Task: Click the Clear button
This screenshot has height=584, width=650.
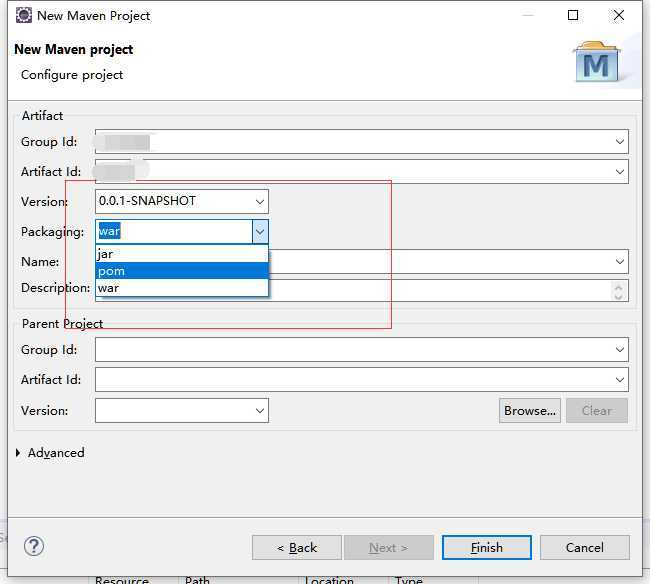Action: [597, 411]
